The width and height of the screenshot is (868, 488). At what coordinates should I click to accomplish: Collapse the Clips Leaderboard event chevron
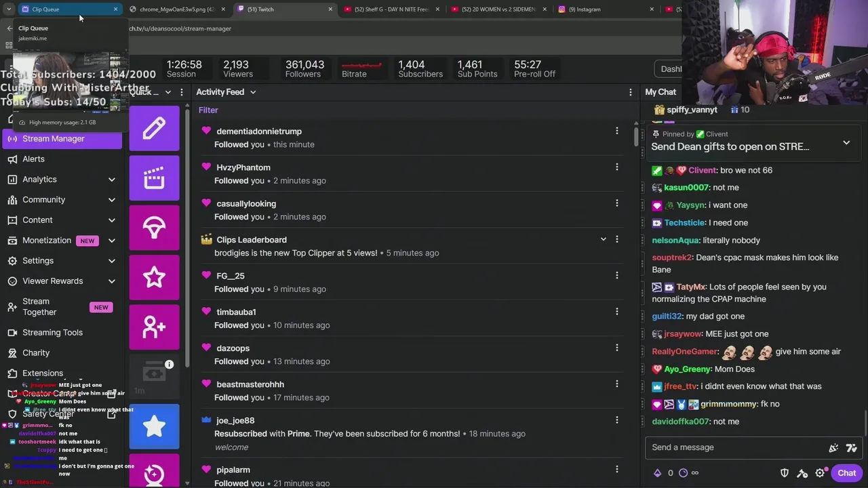point(603,239)
